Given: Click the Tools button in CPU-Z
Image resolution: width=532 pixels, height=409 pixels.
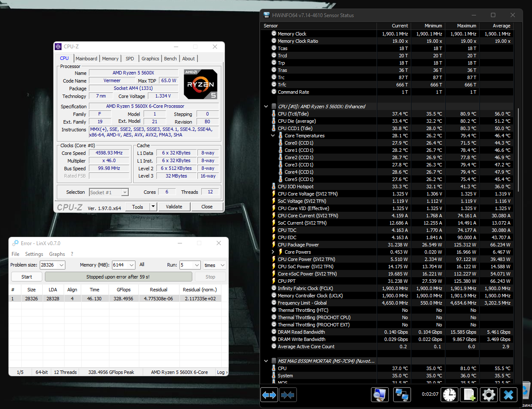Looking at the screenshot, I should (138, 207).
